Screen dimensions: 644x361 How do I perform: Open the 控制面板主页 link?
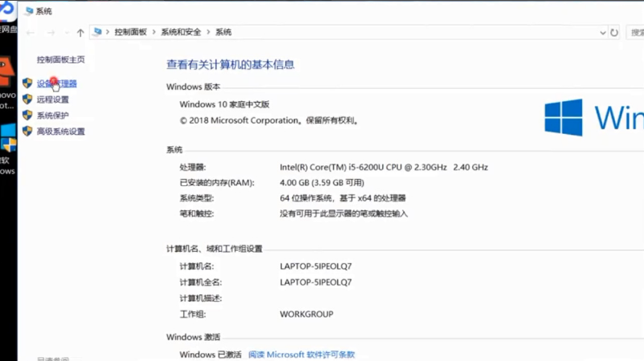[x=60, y=60]
